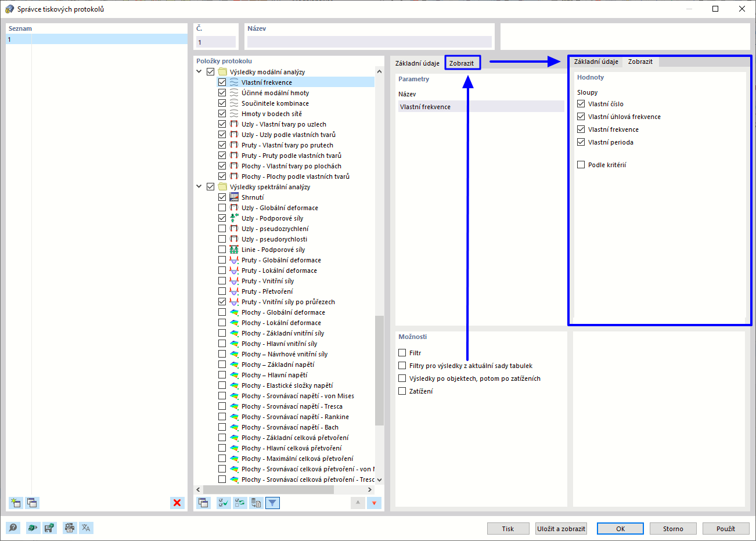Screen dimensions: 756x541
Task: Enable the Zatížení checkbox under Možnosti
Action: coord(402,391)
